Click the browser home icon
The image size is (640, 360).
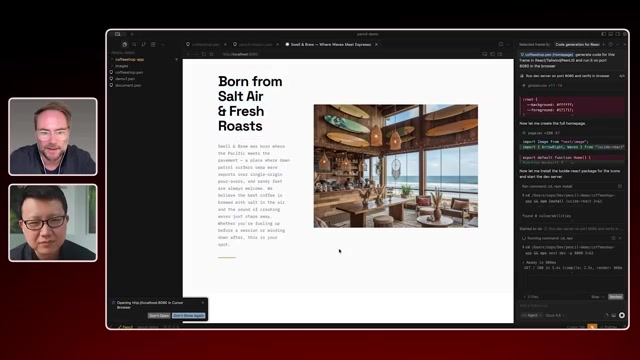pyautogui.click(x=211, y=54)
